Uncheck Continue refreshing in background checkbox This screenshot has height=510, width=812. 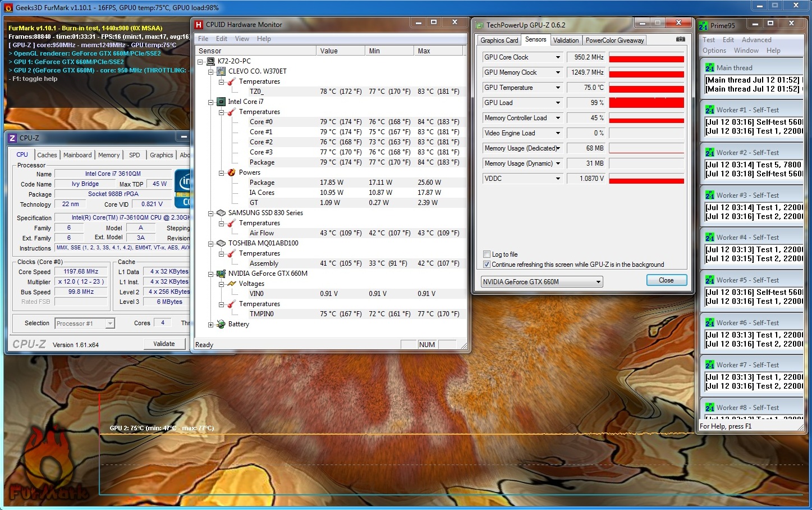tap(487, 265)
